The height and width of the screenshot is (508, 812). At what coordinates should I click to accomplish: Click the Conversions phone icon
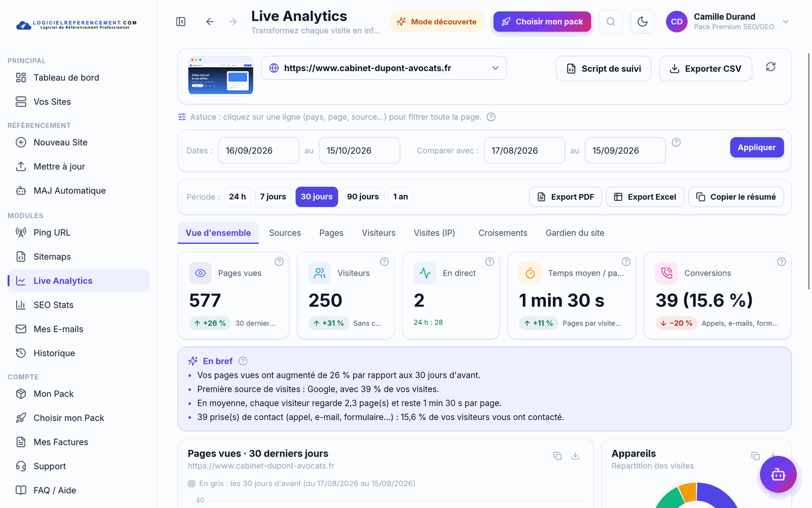667,273
